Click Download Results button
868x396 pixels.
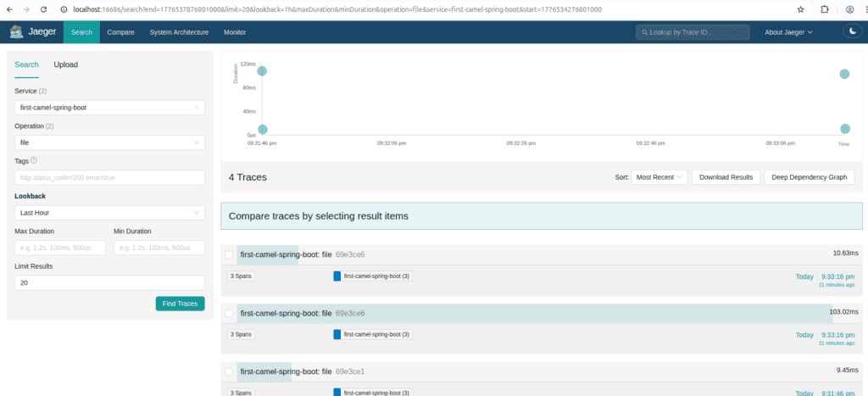coord(726,177)
